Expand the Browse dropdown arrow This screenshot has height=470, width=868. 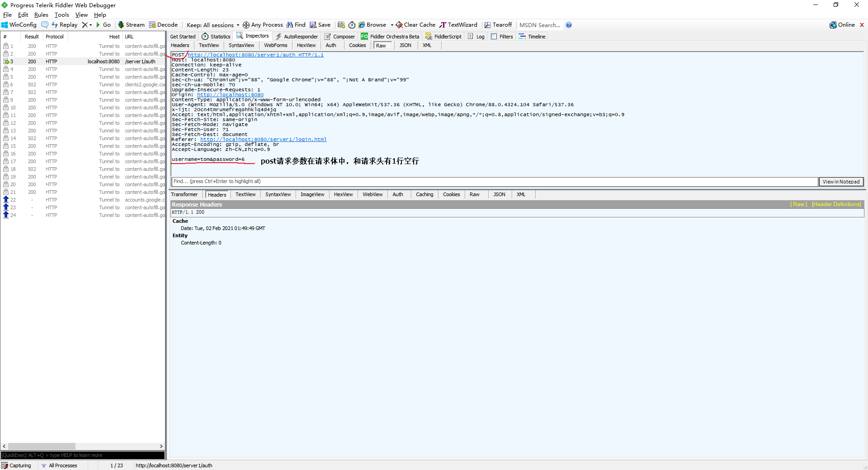(392, 25)
